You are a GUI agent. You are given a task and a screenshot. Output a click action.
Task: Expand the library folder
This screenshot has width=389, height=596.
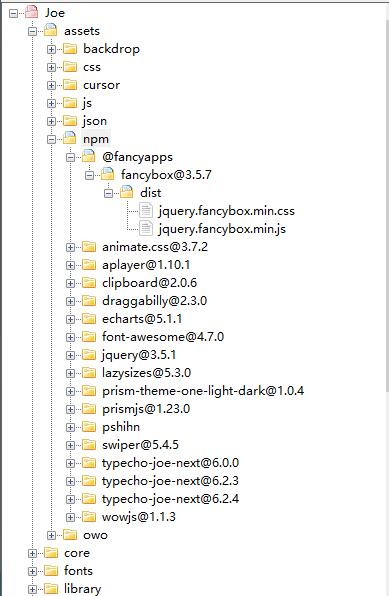point(33,590)
